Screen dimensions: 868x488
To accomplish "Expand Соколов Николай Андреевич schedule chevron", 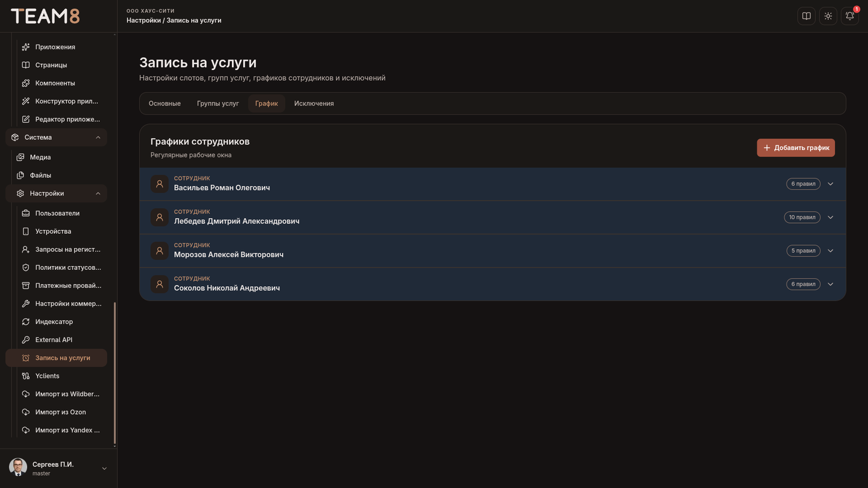I will 831,284.
